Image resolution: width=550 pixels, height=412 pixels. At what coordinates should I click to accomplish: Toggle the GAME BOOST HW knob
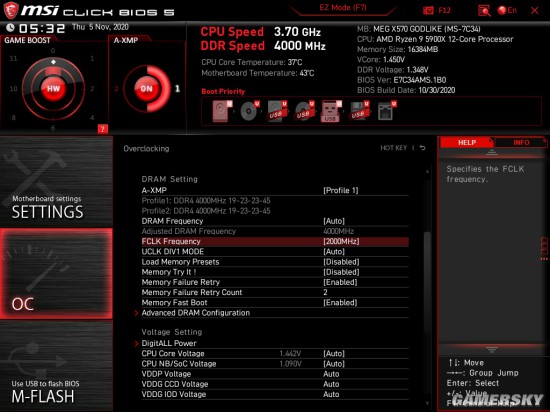tap(53, 89)
